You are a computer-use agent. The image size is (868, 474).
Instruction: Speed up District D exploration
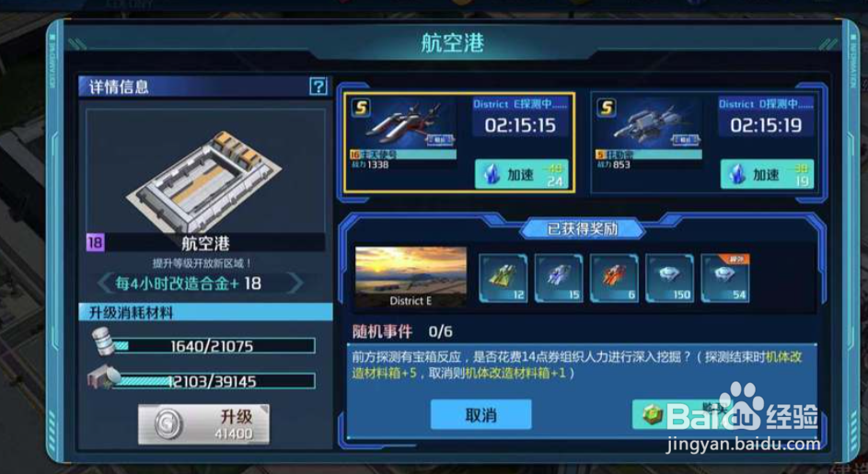[x=768, y=175]
